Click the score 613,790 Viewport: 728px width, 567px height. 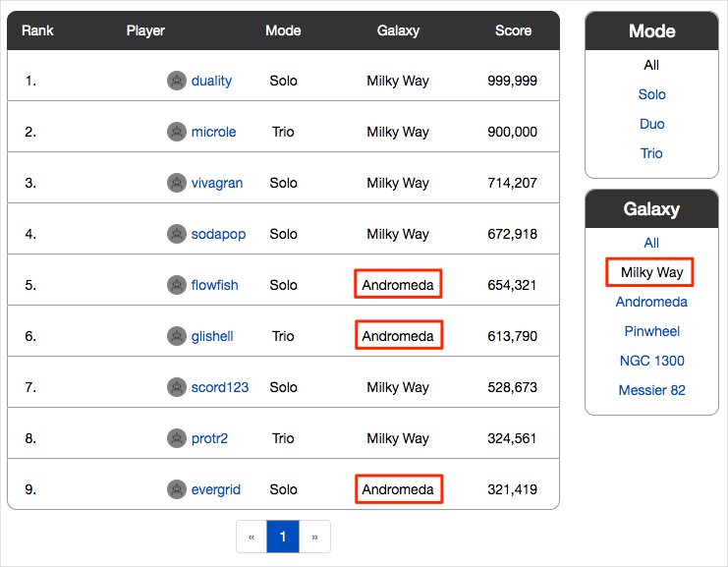[512, 336]
